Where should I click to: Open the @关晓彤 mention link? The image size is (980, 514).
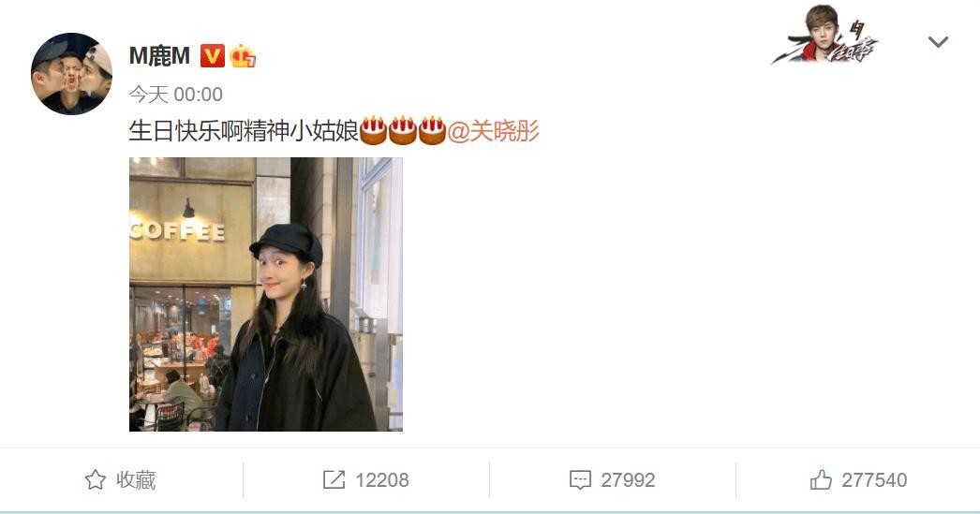pyautogui.click(x=493, y=131)
